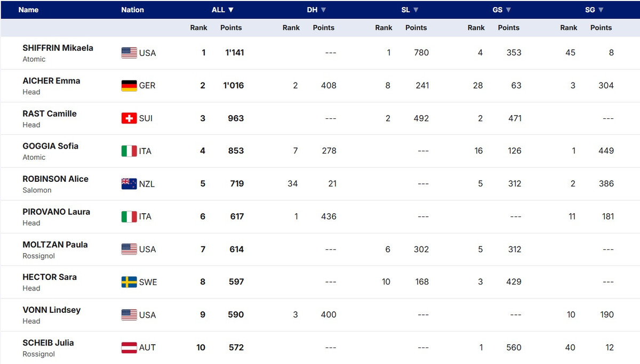The height and width of the screenshot is (364, 640).
Task: Click the USA flag beside Mikaela Shiffrin
Action: coord(129,53)
